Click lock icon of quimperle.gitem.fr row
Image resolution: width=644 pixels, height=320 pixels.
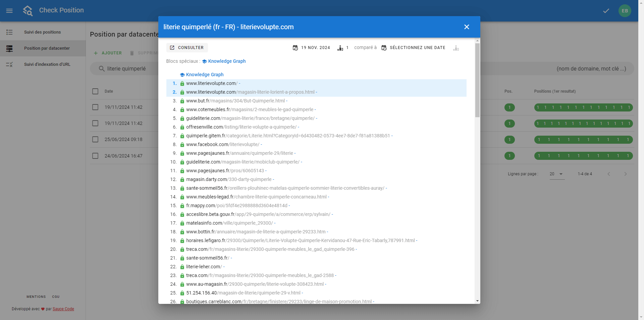pyautogui.click(x=182, y=136)
